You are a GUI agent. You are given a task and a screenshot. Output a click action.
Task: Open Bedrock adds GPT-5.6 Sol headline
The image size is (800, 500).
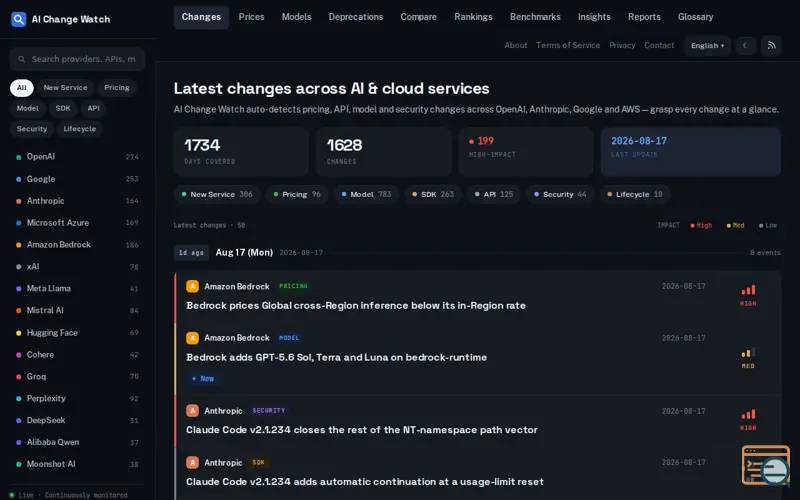[x=336, y=358]
